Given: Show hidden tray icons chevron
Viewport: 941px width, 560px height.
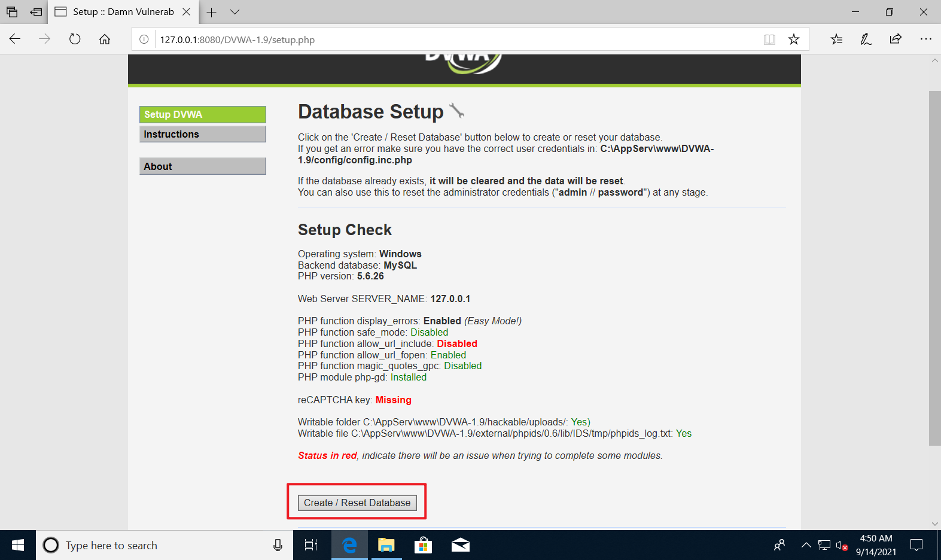Looking at the screenshot, I should click(806, 545).
